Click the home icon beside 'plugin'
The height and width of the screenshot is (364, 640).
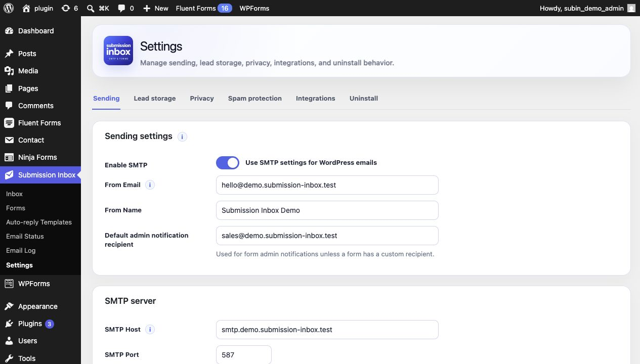pos(26,8)
